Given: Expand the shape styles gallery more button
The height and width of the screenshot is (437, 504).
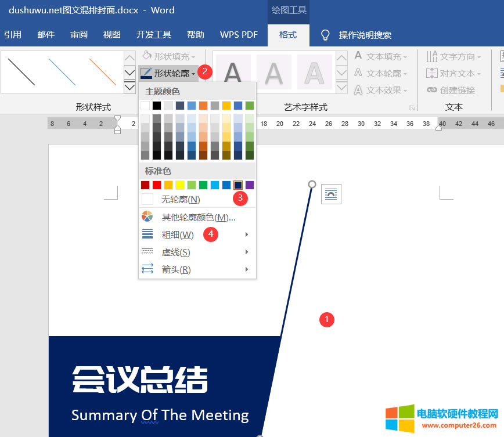Looking at the screenshot, I should [130, 88].
